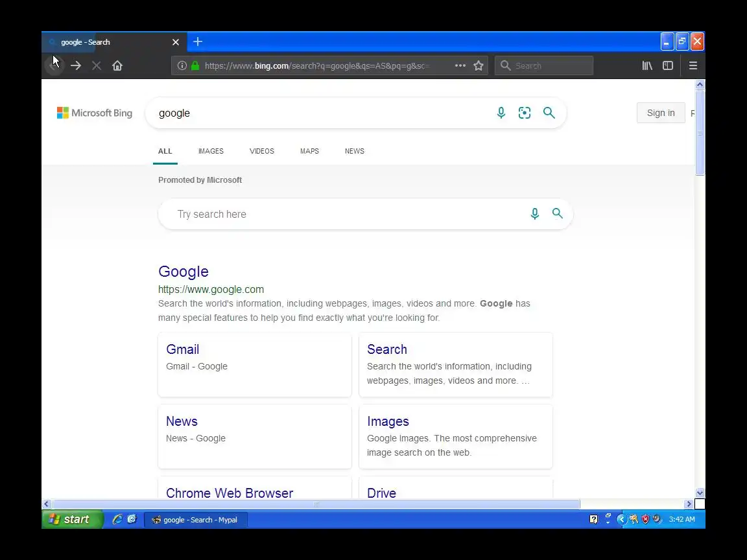Select the 'google - Search' browser tab

click(113, 42)
